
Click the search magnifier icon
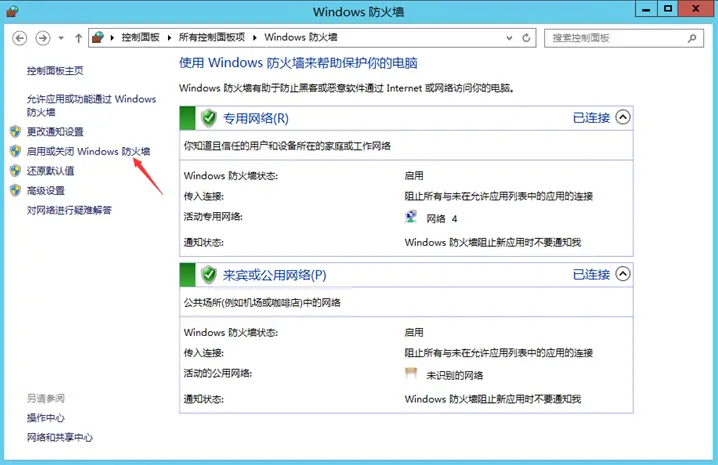692,38
